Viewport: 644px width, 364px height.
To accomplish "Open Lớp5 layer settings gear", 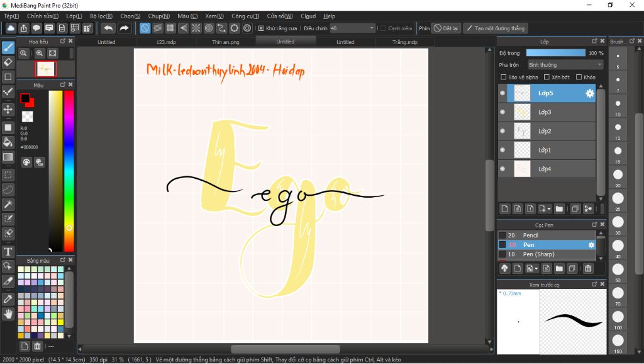I will [x=590, y=93].
